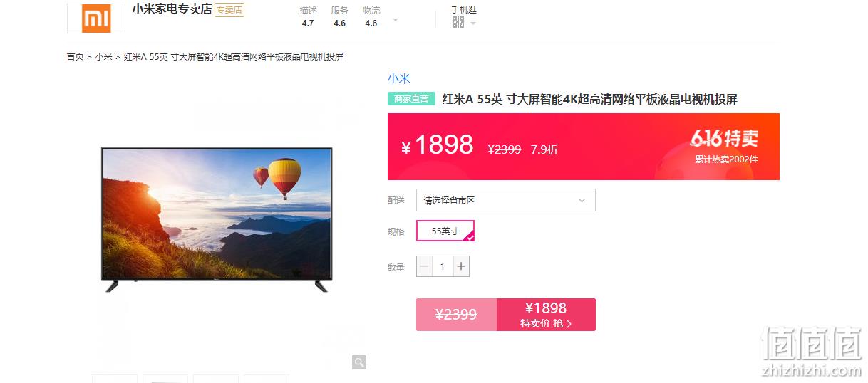Click the ¥2399 original price button

[456, 315]
